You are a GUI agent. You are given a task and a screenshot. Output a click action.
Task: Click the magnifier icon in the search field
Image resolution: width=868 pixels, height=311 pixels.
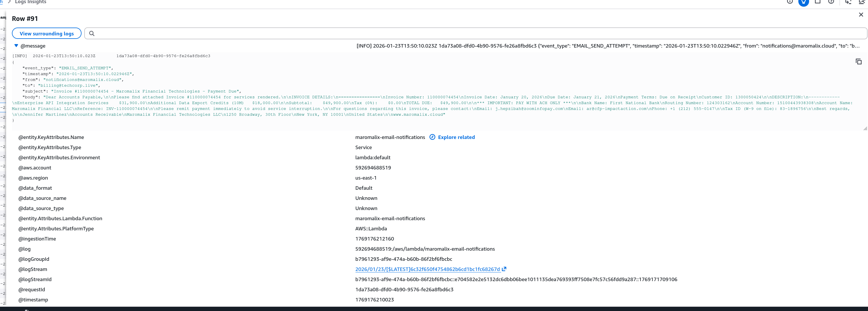(x=92, y=33)
